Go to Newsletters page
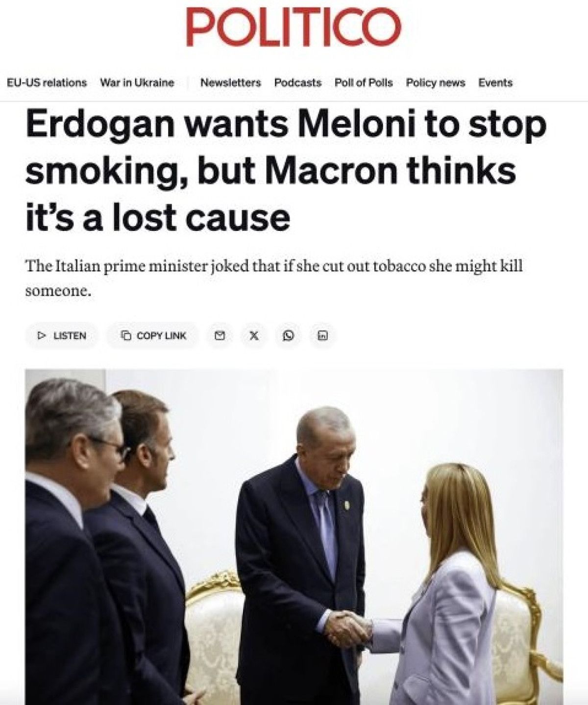This screenshot has width=588, height=705. 231,83
